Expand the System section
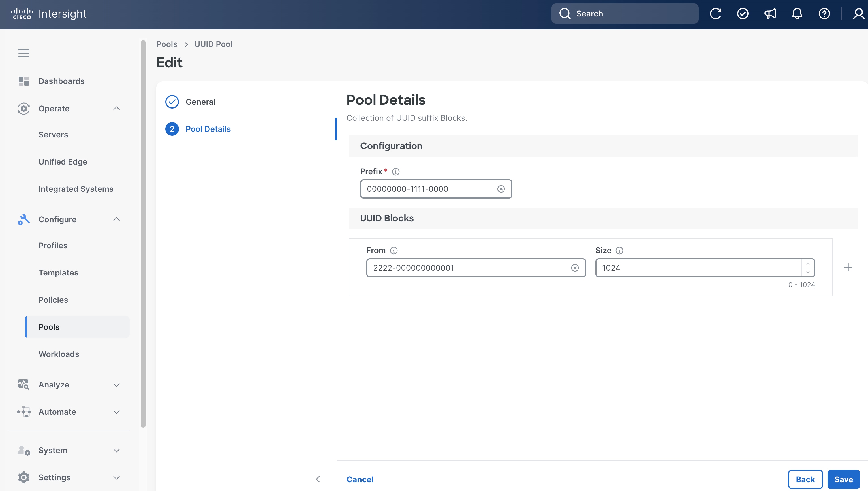This screenshot has height=491, width=868. [x=116, y=451]
